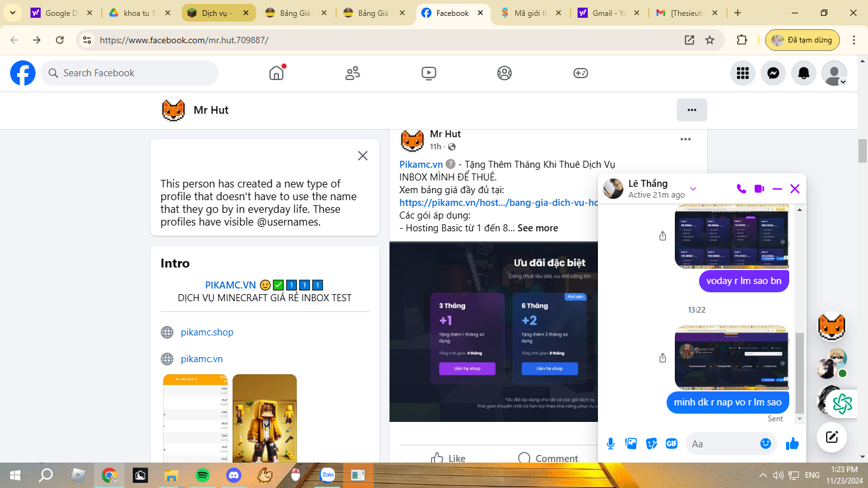The width and height of the screenshot is (868, 488).
Task: Adjust volume from the system tray speaker
Action: [x=778, y=475]
